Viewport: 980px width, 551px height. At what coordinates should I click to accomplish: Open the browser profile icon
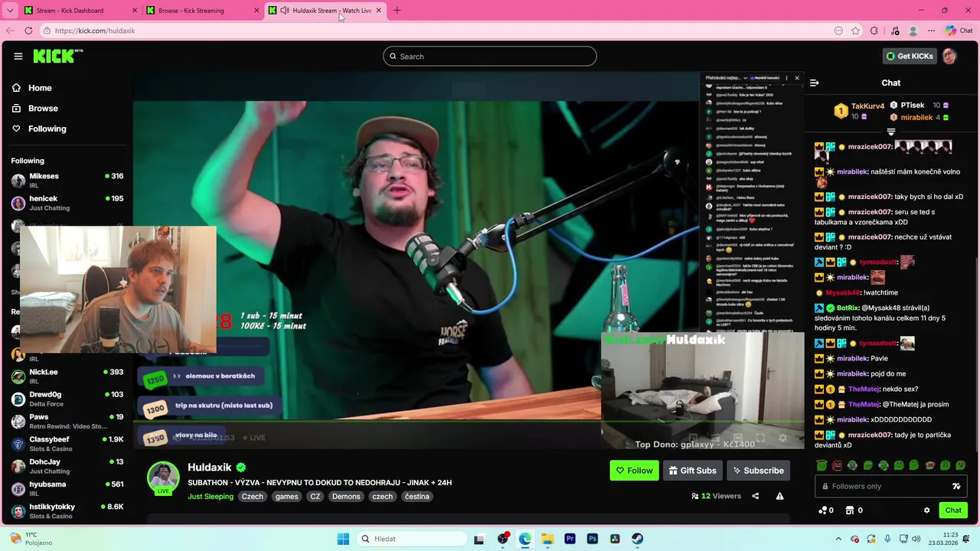pos(913,31)
